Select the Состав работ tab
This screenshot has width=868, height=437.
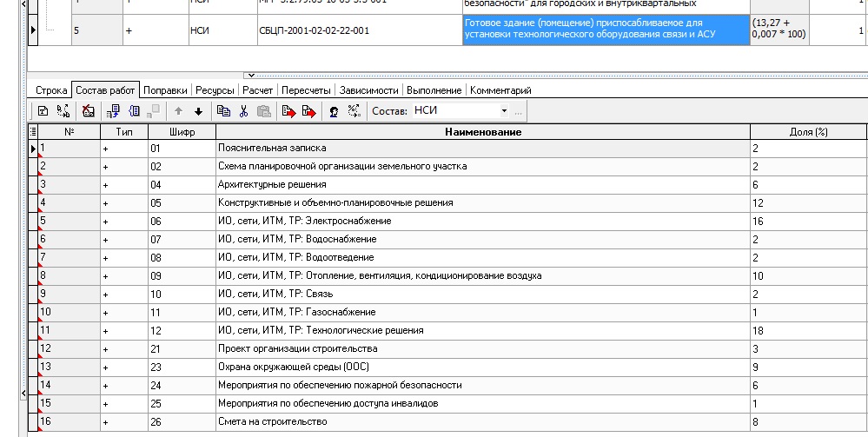tap(105, 89)
